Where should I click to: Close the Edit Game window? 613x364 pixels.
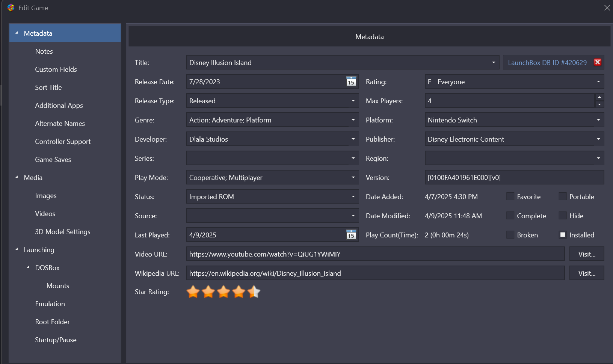[607, 8]
